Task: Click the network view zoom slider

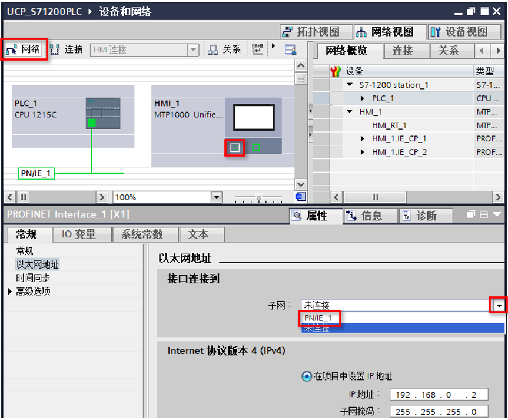Action: click(x=258, y=197)
